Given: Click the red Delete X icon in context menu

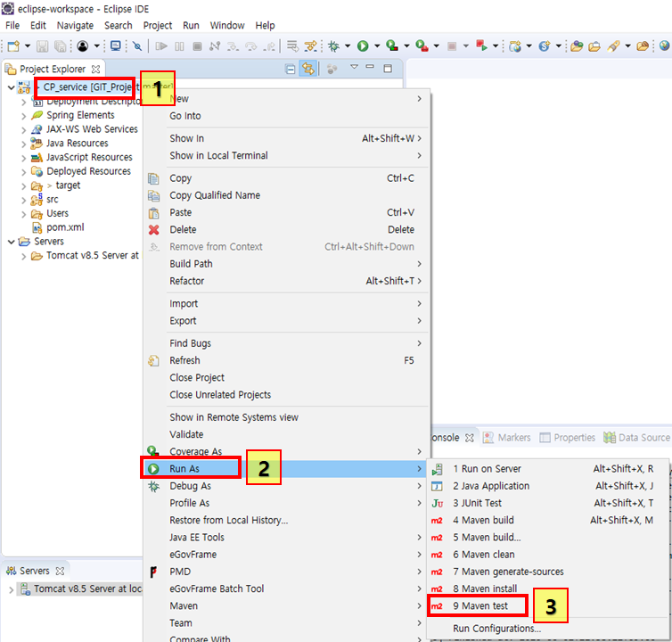Looking at the screenshot, I should pyautogui.click(x=154, y=230).
